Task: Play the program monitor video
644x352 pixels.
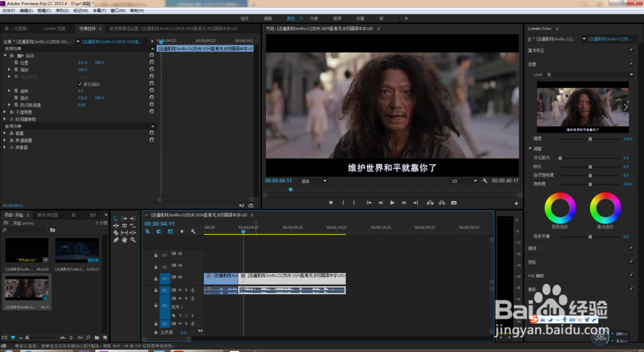Action: click(392, 202)
